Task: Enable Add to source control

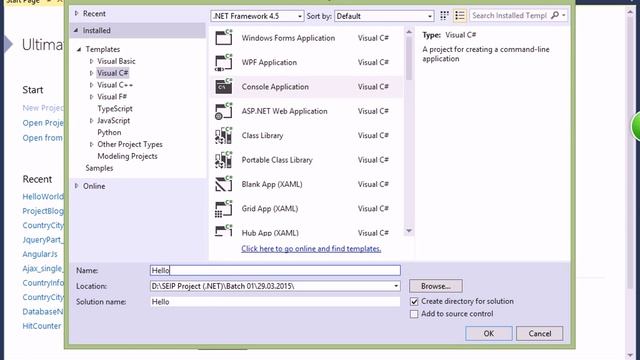Action: (414, 314)
